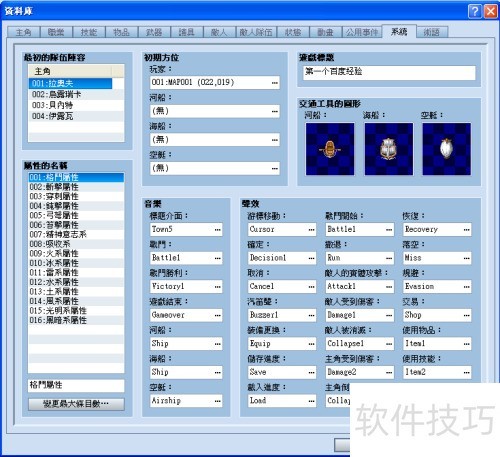The height and width of the screenshot is (457, 500).
Task: Open the 術語 tab
Action: [432, 32]
